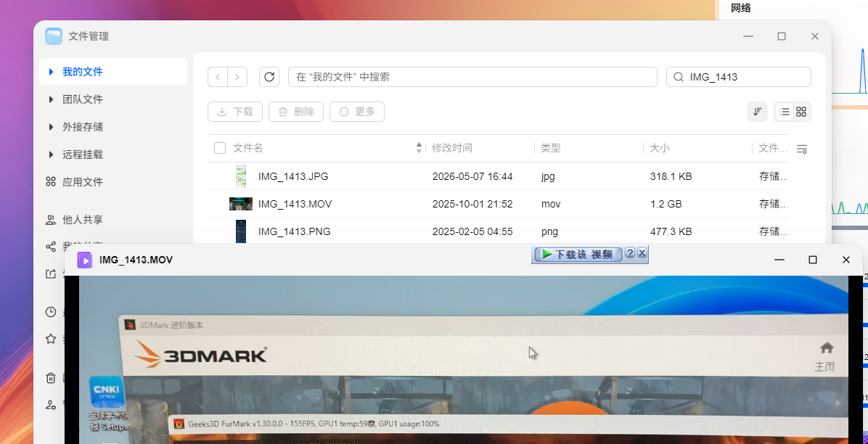The height and width of the screenshot is (444, 868).
Task: Click the 下载该视频 overlay button
Action: tap(578, 254)
